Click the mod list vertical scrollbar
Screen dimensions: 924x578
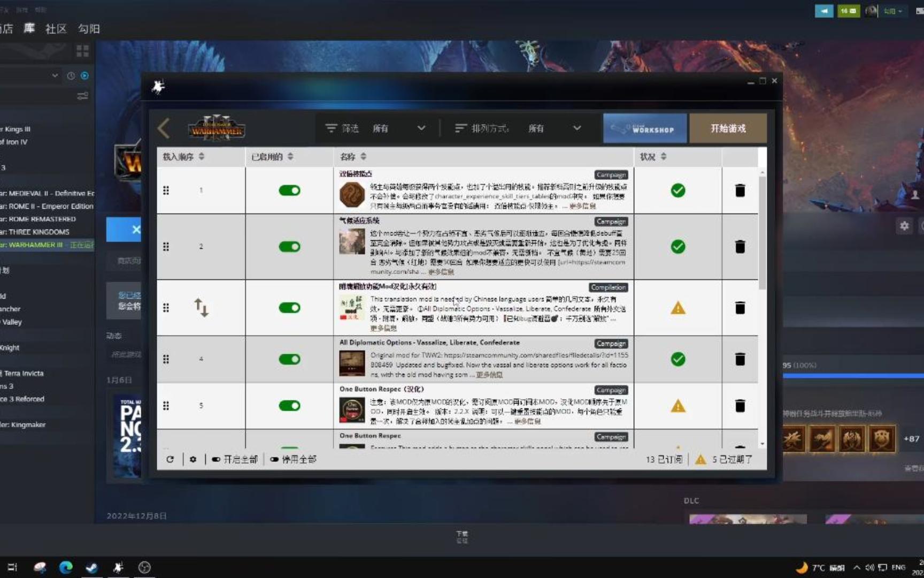(x=762, y=233)
